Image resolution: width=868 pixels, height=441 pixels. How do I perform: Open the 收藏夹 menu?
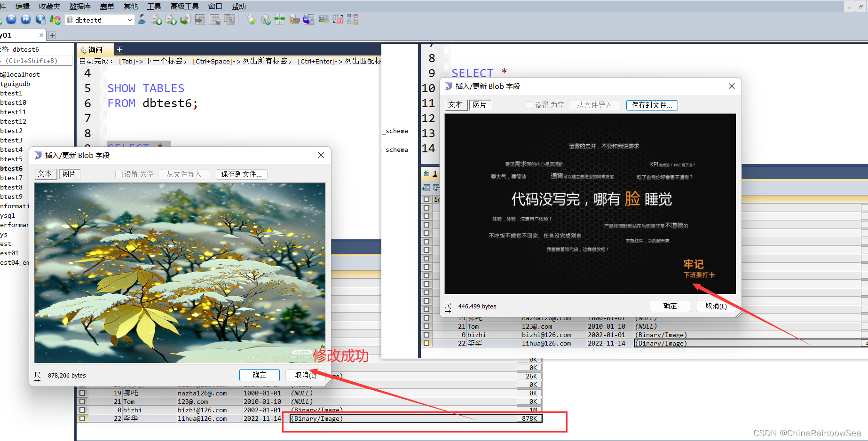pos(49,6)
